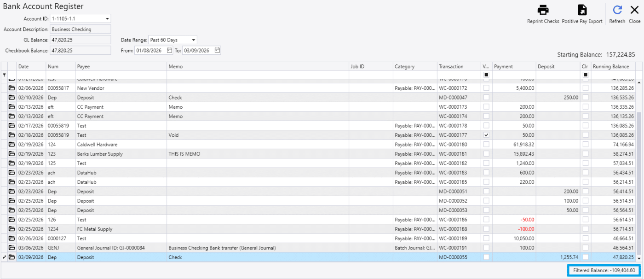This screenshot has width=644, height=279.
Task: Open folder icon for FC Metal Supply row
Action: (x=12, y=229)
